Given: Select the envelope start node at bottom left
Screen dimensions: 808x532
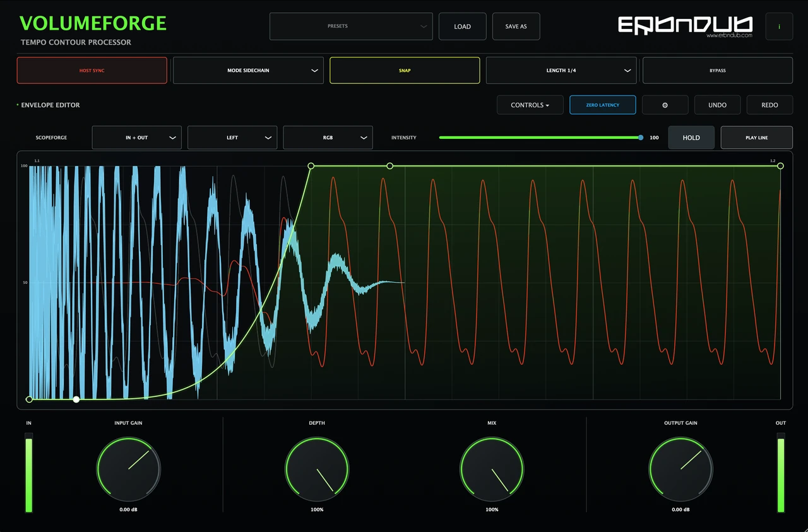Looking at the screenshot, I should (x=29, y=399).
